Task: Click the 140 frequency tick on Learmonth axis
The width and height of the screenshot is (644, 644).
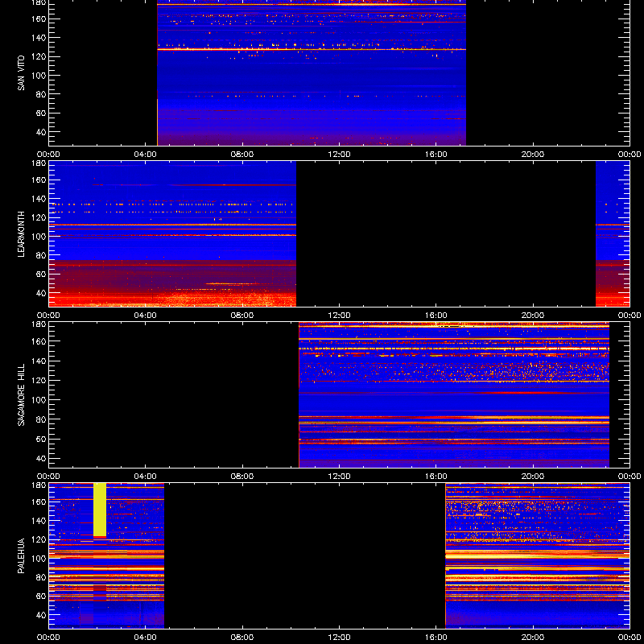Action: coord(39,199)
